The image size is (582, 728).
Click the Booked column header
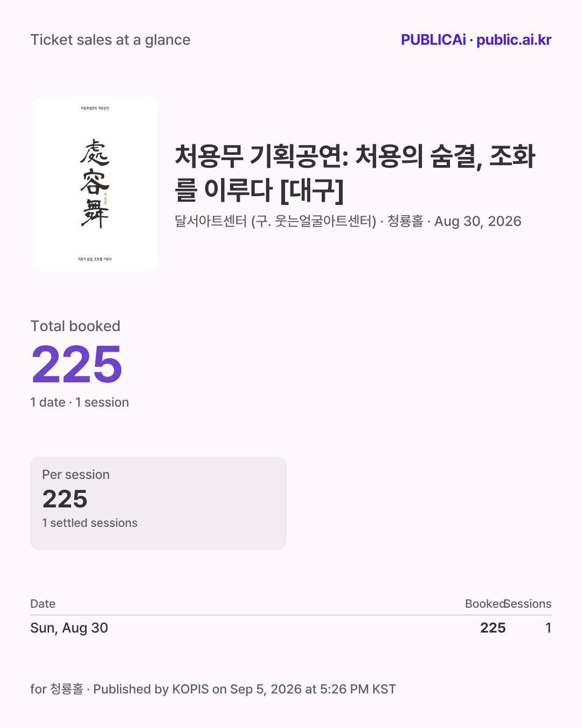click(x=485, y=604)
